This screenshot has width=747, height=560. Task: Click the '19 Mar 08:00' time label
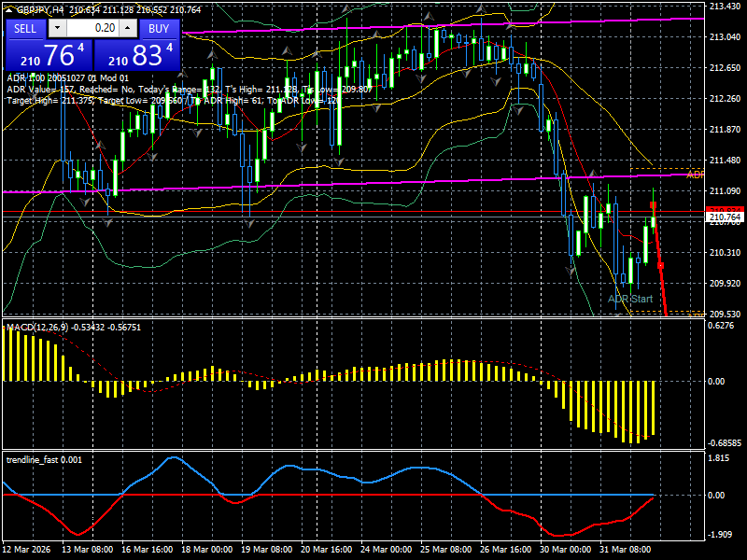pos(267,550)
